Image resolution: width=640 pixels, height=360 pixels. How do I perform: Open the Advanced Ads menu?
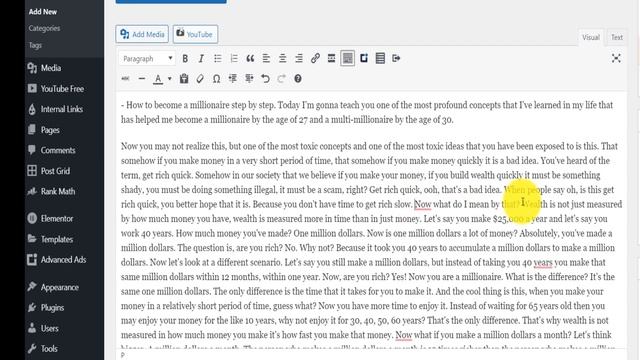(x=64, y=260)
